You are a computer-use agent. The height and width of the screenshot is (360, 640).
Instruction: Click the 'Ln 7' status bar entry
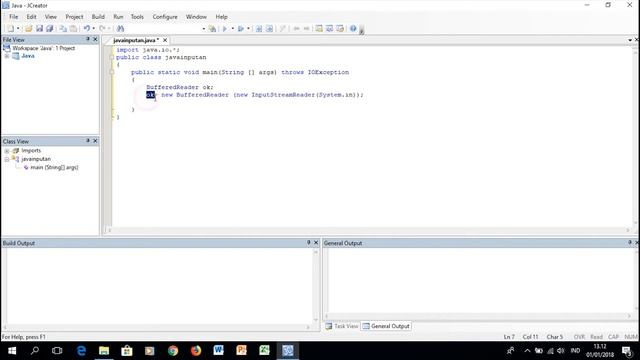pyautogui.click(x=509, y=337)
